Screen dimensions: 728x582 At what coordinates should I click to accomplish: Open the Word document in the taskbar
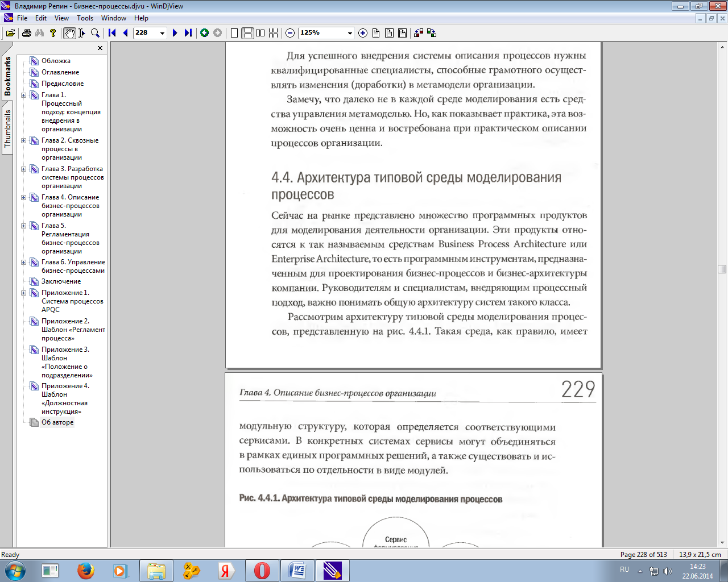pyautogui.click(x=297, y=571)
